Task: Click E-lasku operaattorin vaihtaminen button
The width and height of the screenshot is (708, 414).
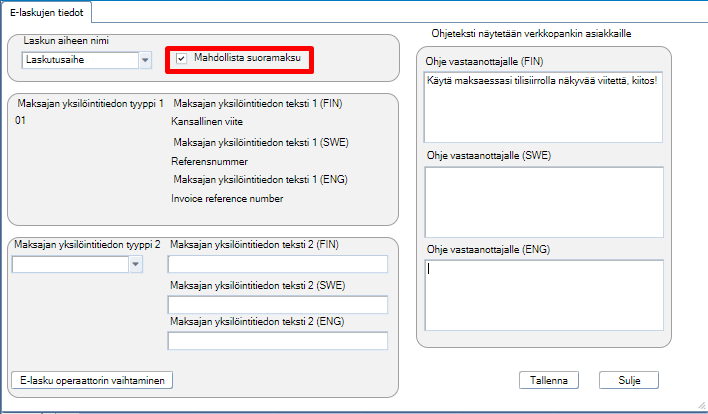Action: [x=92, y=380]
